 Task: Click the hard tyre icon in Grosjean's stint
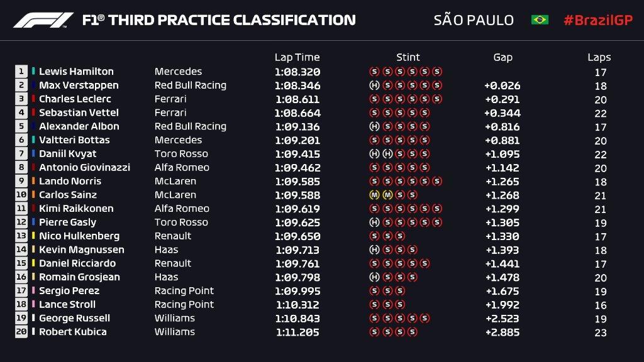coord(374,277)
